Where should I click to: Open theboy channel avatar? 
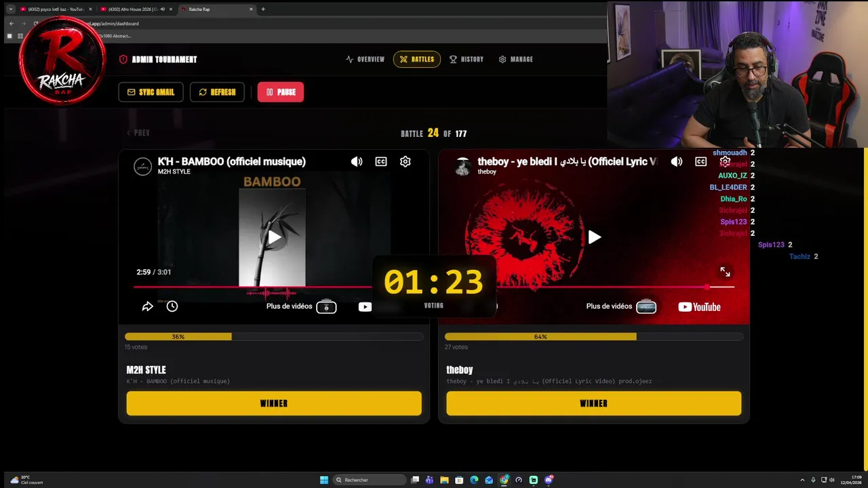coord(463,166)
